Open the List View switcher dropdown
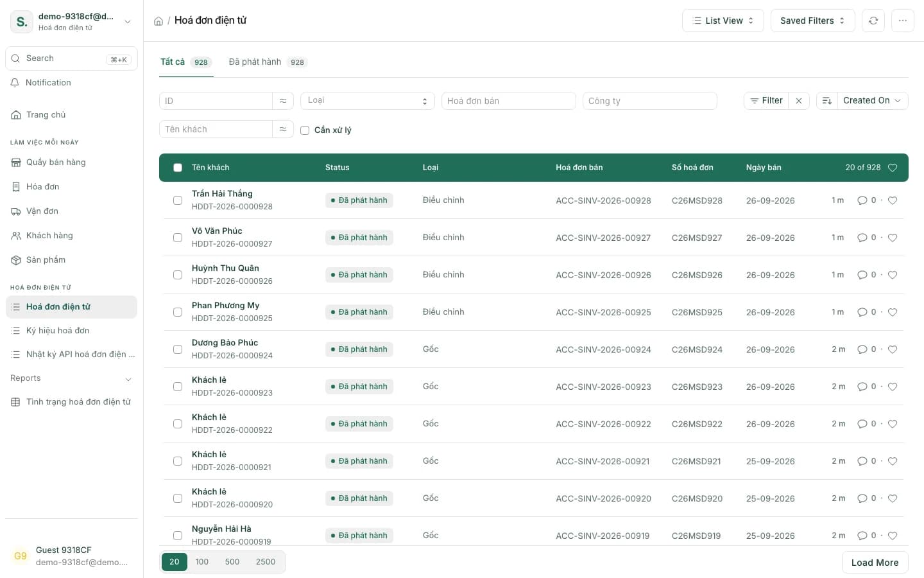 pyautogui.click(x=723, y=21)
